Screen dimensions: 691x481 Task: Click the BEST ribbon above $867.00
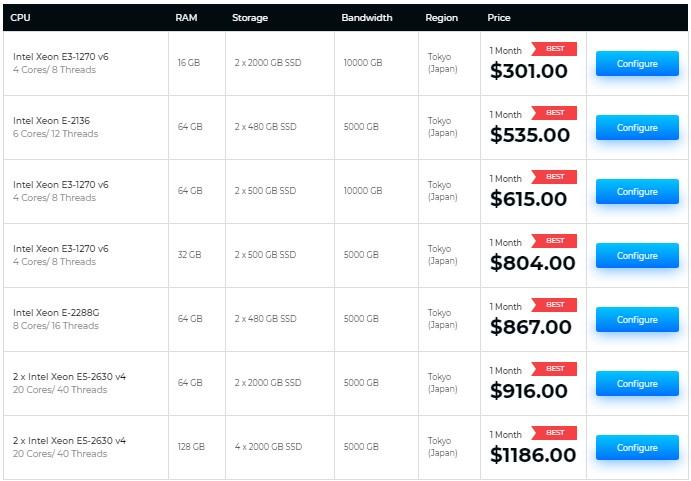pos(554,305)
